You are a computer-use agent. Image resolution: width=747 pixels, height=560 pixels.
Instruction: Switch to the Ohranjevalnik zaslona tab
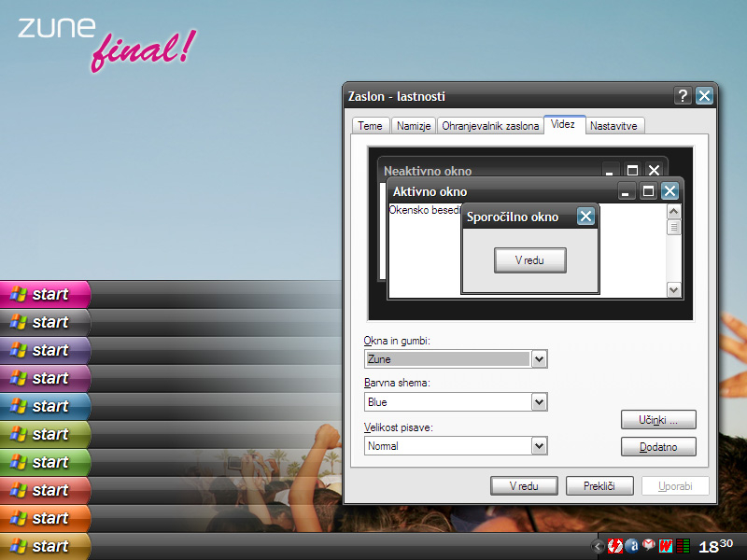point(490,126)
